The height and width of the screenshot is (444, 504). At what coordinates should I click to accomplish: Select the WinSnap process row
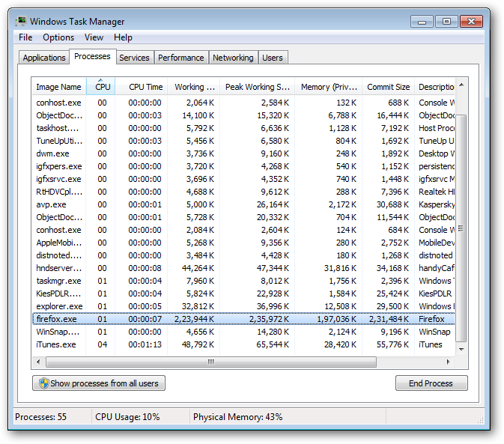point(243,332)
